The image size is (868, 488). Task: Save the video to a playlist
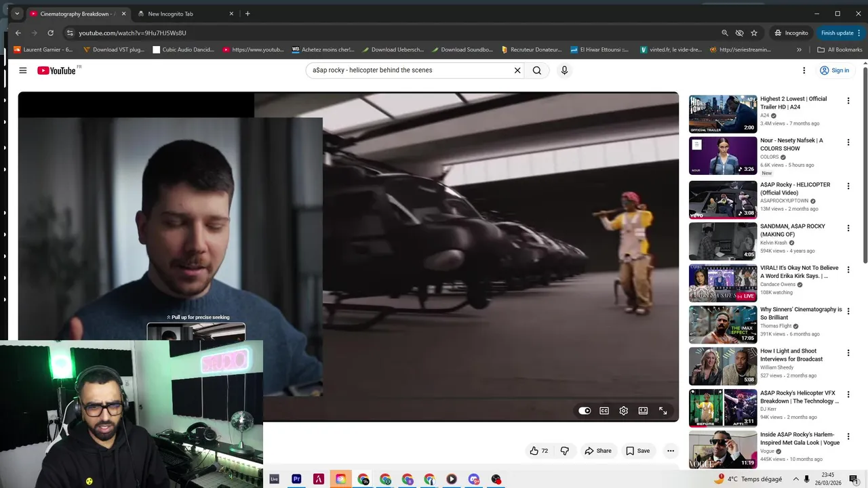click(x=637, y=451)
